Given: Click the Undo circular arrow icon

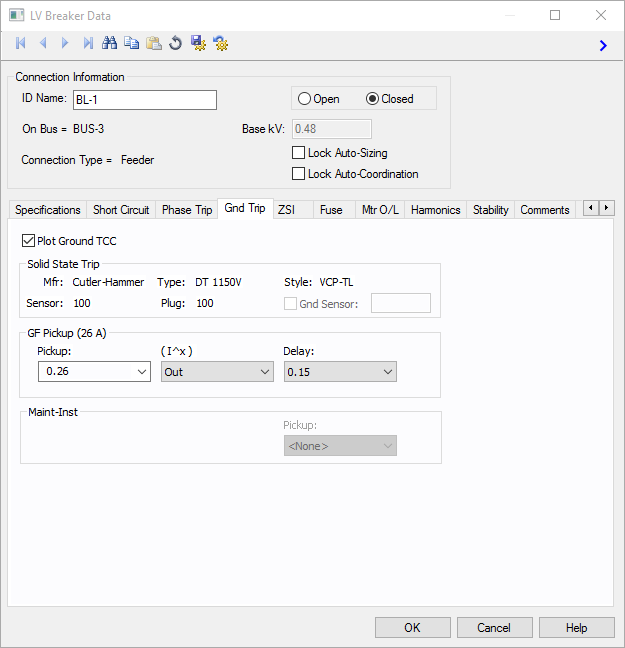Looking at the screenshot, I should pyautogui.click(x=176, y=43).
